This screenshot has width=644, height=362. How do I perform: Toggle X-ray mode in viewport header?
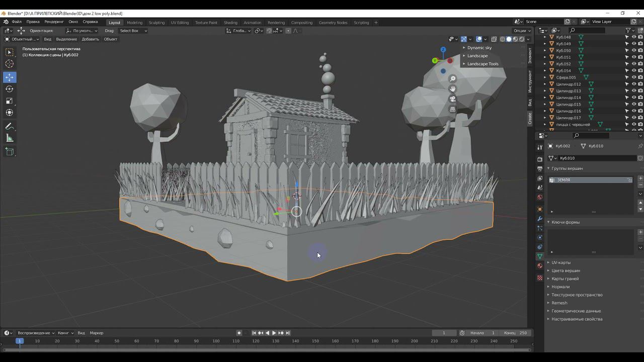coord(494,39)
